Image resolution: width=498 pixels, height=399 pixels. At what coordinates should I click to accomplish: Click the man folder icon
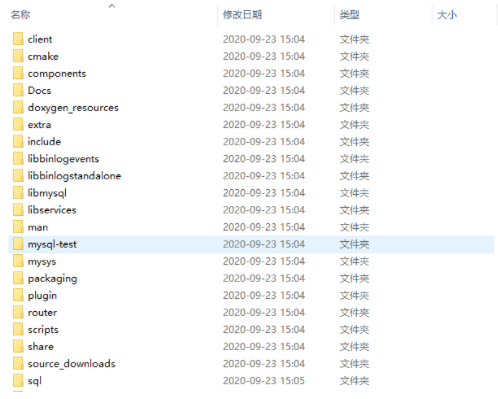[x=18, y=227]
